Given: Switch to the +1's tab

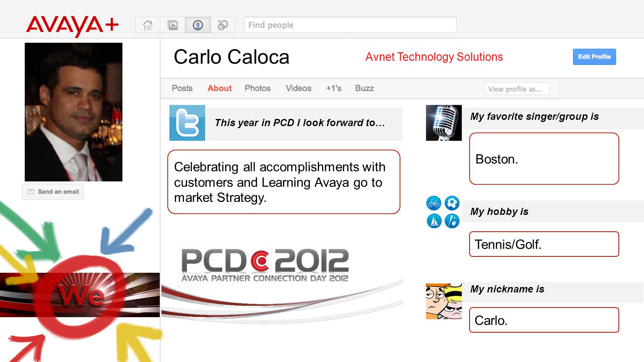Looking at the screenshot, I should [x=334, y=88].
